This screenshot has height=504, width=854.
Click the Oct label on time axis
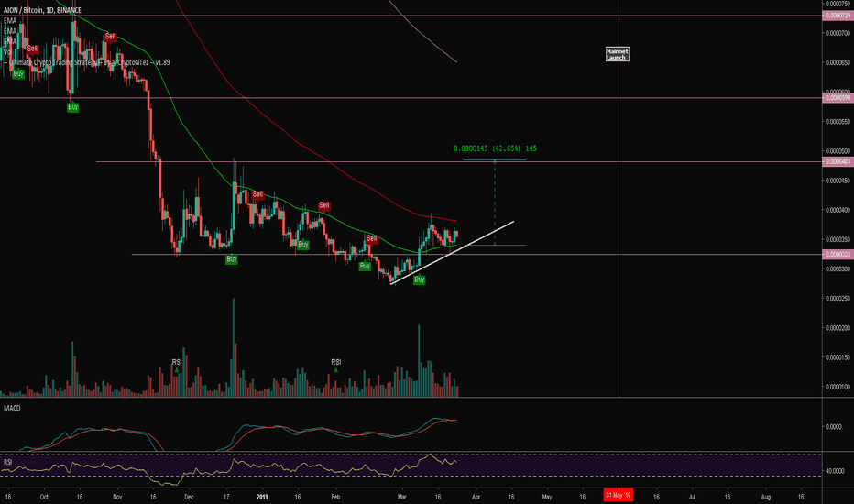[x=44, y=497]
